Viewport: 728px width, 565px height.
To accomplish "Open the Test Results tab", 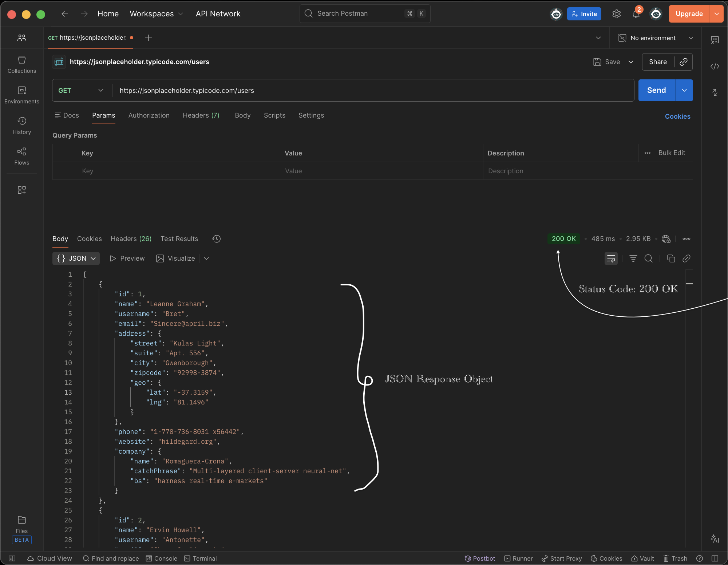I will click(179, 239).
